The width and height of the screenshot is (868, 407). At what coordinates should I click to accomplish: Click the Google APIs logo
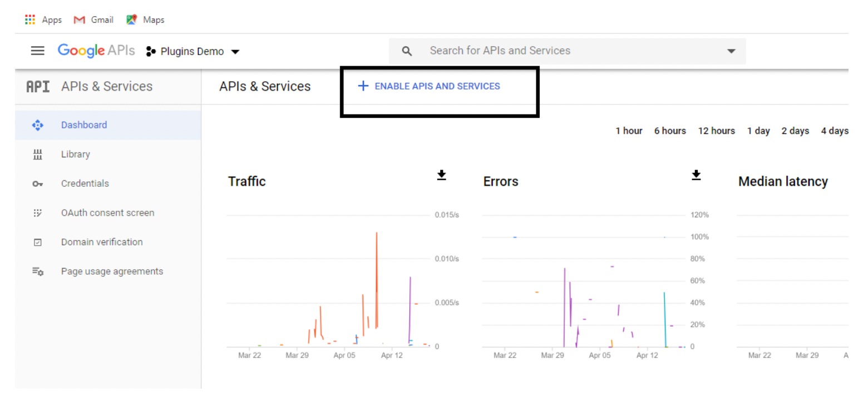click(96, 51)
